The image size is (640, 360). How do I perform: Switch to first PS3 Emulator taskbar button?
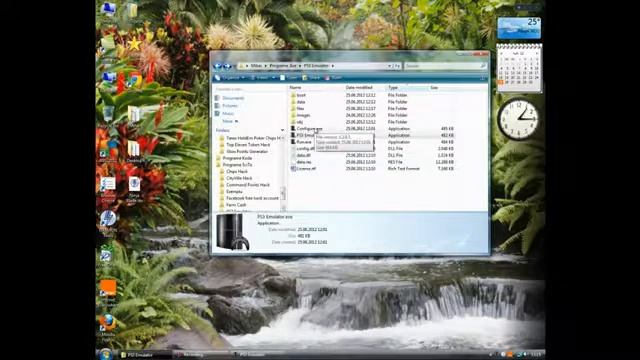(144, 355)
